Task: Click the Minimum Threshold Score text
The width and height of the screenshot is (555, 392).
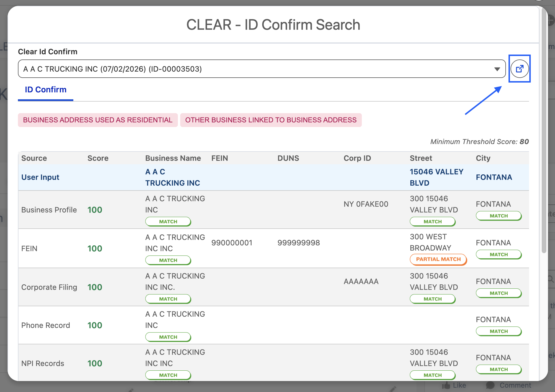Action: click(480, 141)
